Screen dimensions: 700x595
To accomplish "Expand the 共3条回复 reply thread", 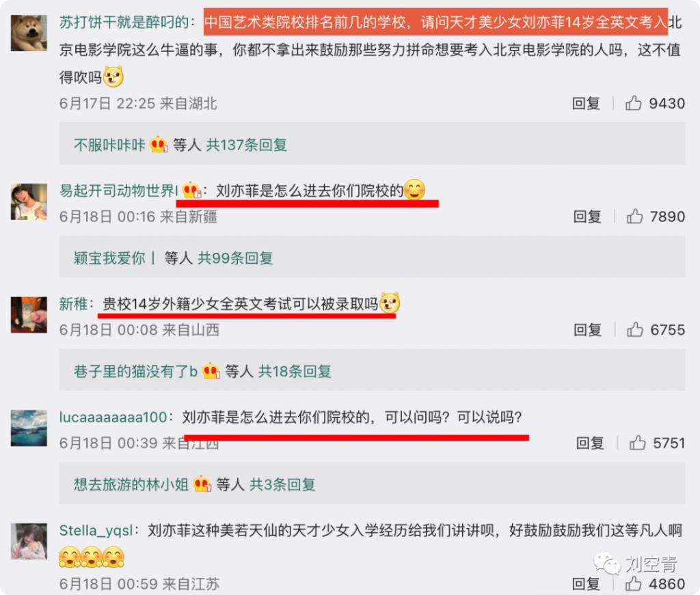I will (282, 484).
